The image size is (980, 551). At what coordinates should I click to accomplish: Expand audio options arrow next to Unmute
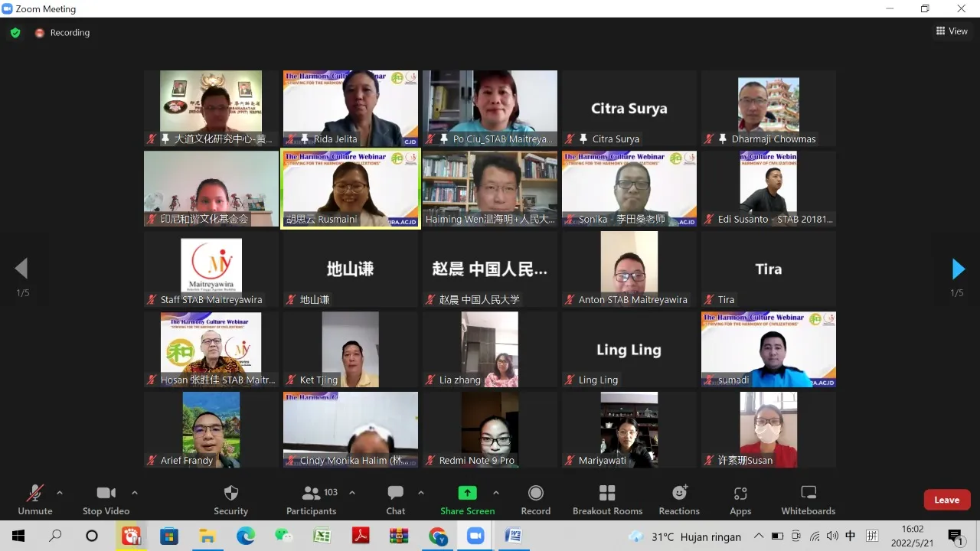pos(60,493)
